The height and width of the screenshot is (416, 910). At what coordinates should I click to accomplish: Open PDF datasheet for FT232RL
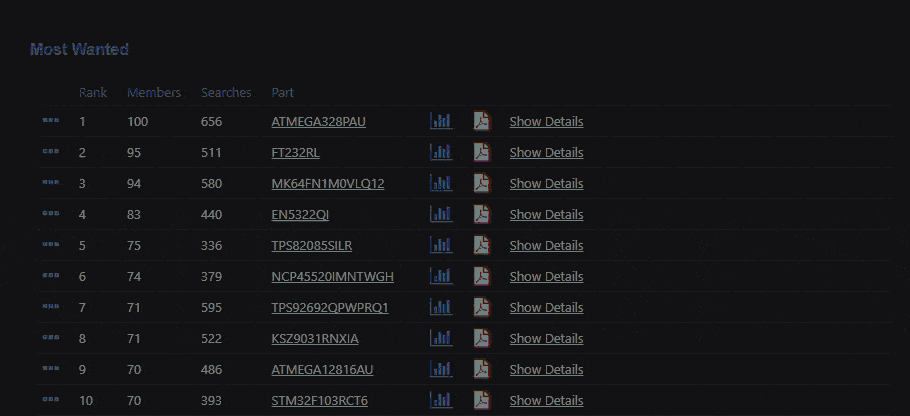[x=482, y=152]
